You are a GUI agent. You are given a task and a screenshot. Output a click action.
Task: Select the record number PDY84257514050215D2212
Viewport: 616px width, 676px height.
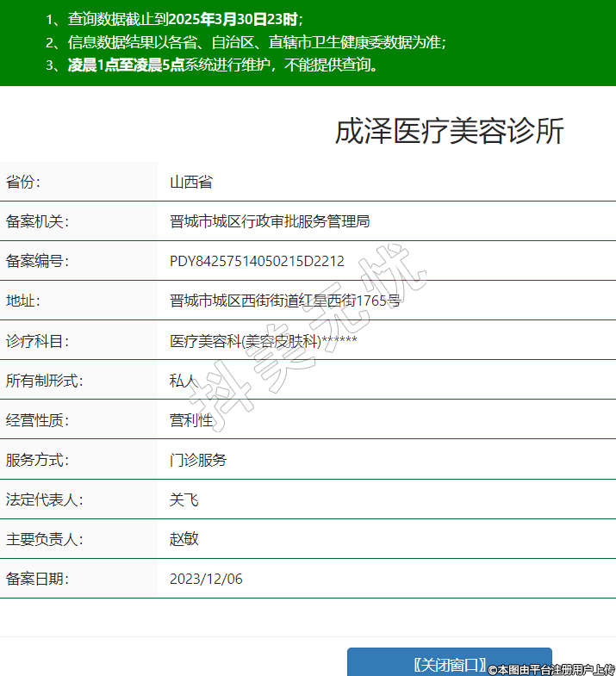click(x=257, y=261)
